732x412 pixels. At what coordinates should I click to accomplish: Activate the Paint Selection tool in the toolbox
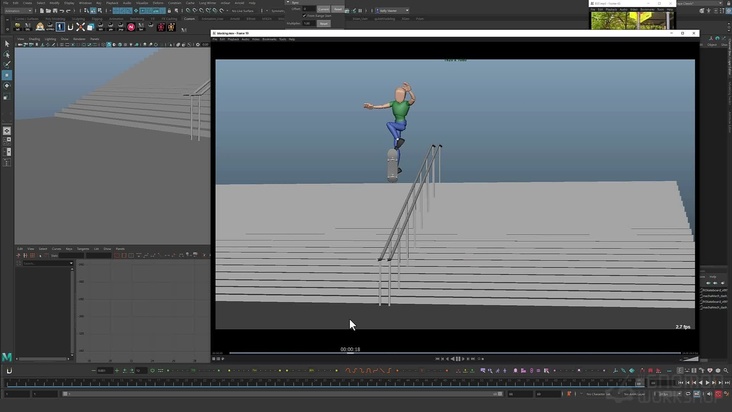[x=7, y=64]
